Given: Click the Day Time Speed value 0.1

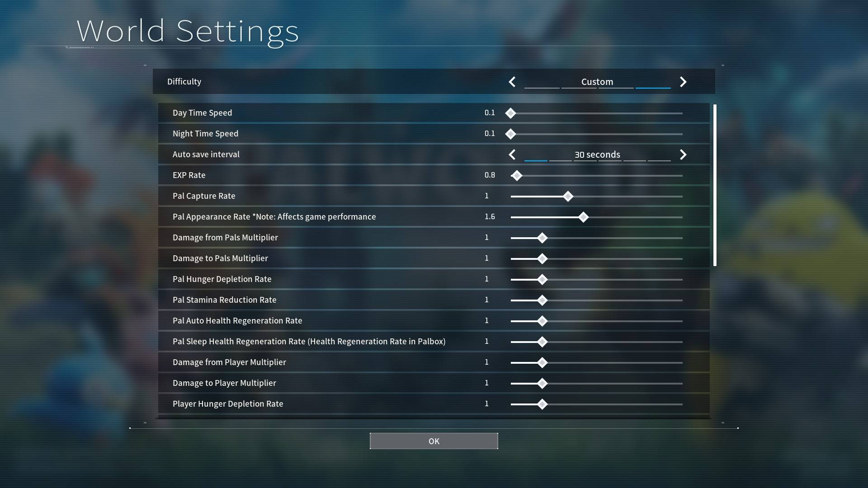Looking at the screenshot, I should 490,113.
